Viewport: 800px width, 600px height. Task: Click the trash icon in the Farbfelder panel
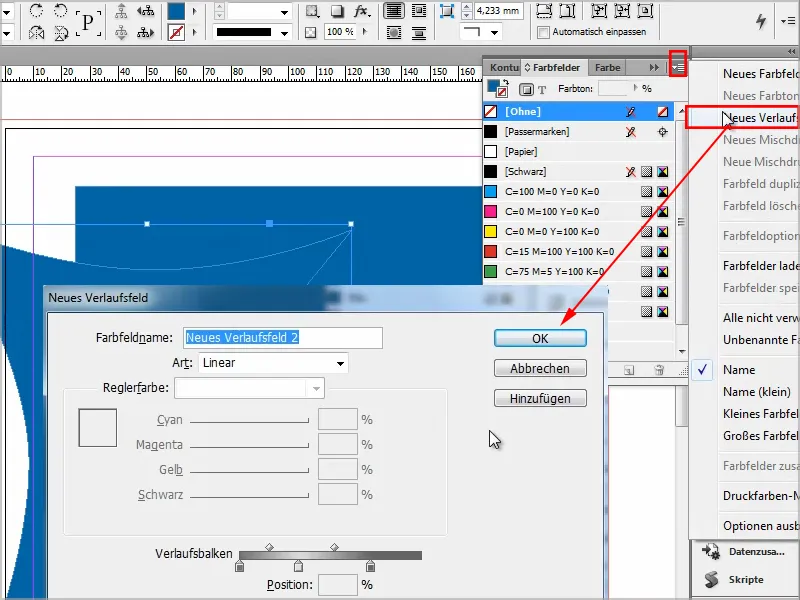click(x=659, y=370)
